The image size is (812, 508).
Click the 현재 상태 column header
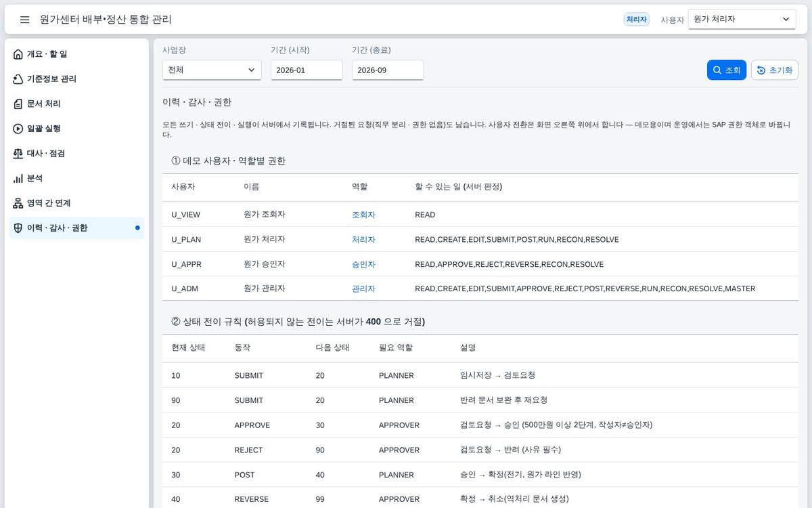(188, 347)
